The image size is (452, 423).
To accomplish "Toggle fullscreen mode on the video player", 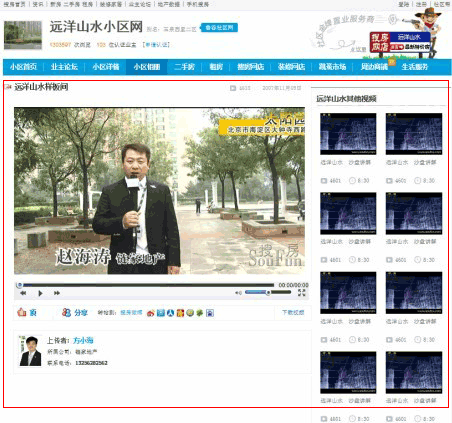I will coord(302,293).
